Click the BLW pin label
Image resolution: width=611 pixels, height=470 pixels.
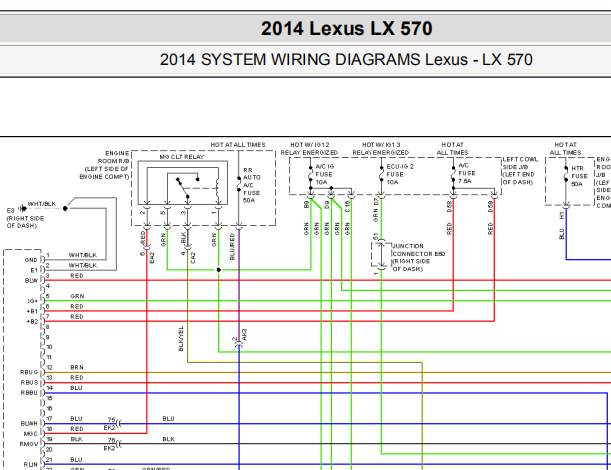pyautogui.click(x=31, y=281)
